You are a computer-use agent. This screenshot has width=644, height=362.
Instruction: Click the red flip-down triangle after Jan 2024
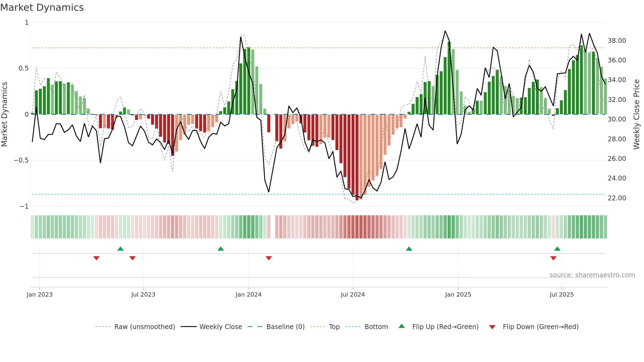269,258
